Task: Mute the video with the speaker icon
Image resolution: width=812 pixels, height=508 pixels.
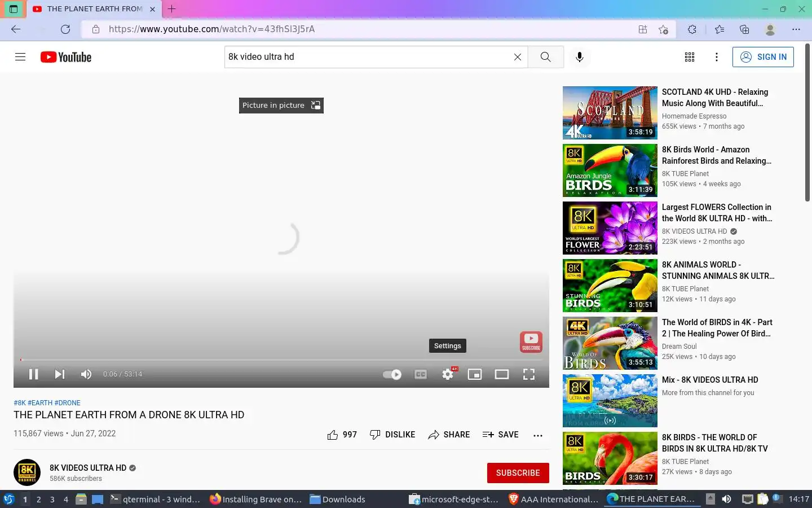Action: pyautogui.click(x=86, y=374)
